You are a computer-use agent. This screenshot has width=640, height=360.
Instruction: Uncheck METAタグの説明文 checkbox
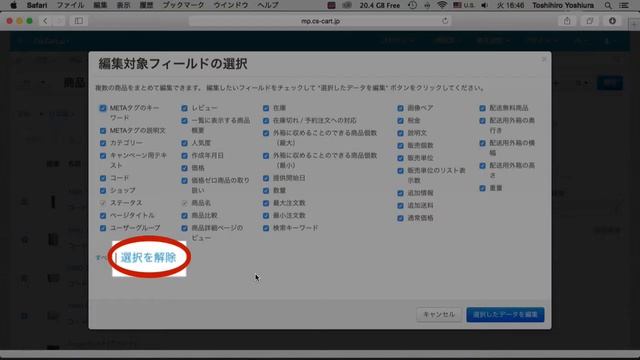pyautogui.click(x=103, y=131)
